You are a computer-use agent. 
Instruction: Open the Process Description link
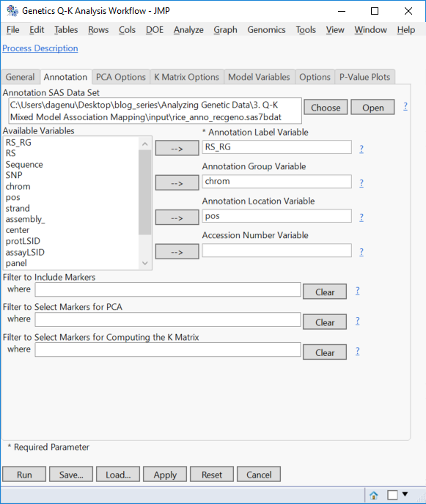tap(40, 48)
